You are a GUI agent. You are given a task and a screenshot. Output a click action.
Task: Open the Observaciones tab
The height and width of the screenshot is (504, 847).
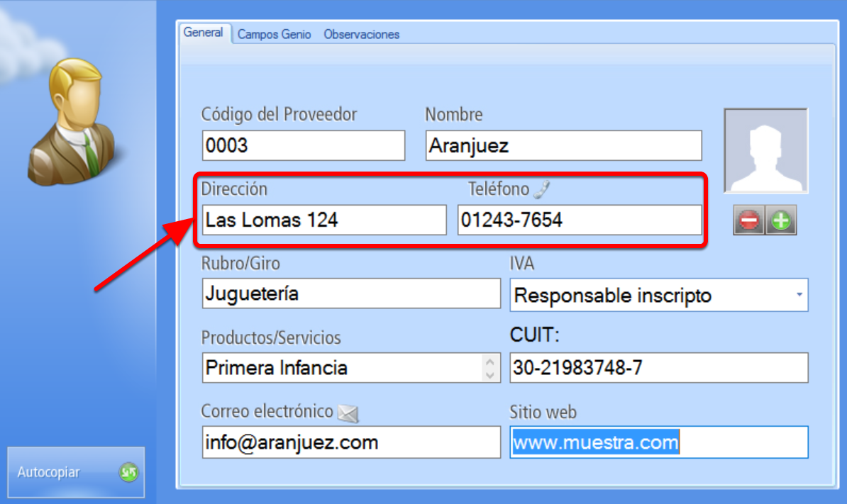coord(361,35)
